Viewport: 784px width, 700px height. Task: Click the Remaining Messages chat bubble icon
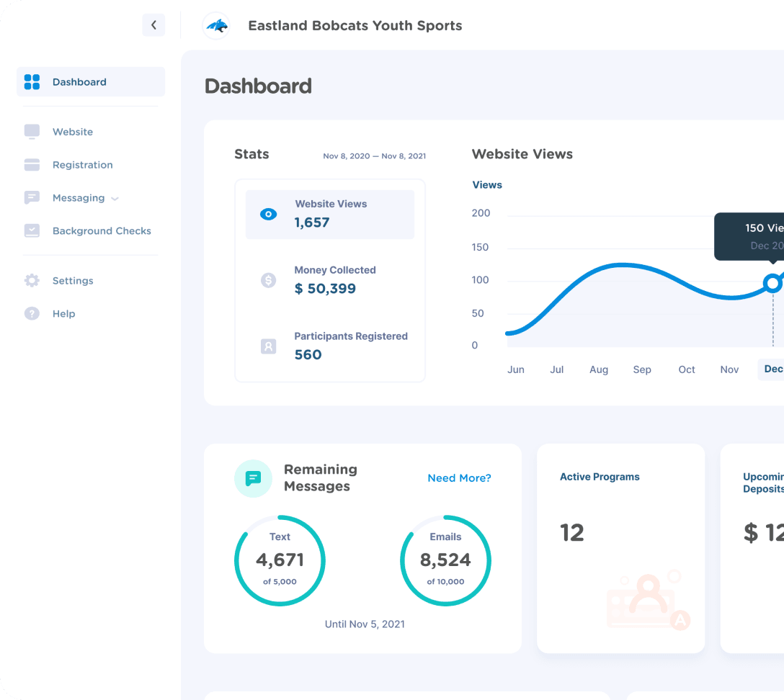tap(253, 478)
